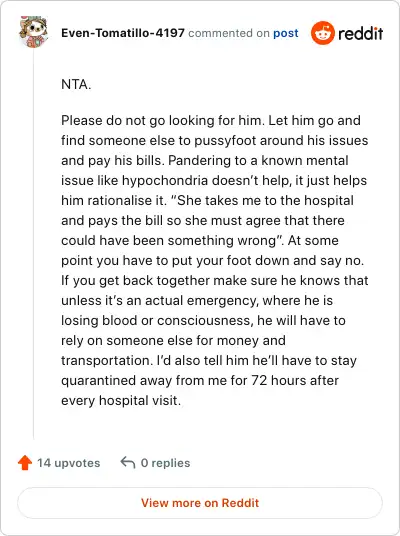Viewport: 400px width, 536px height.
Task: Click the "72 hours" text
Action: pos(276,380)
